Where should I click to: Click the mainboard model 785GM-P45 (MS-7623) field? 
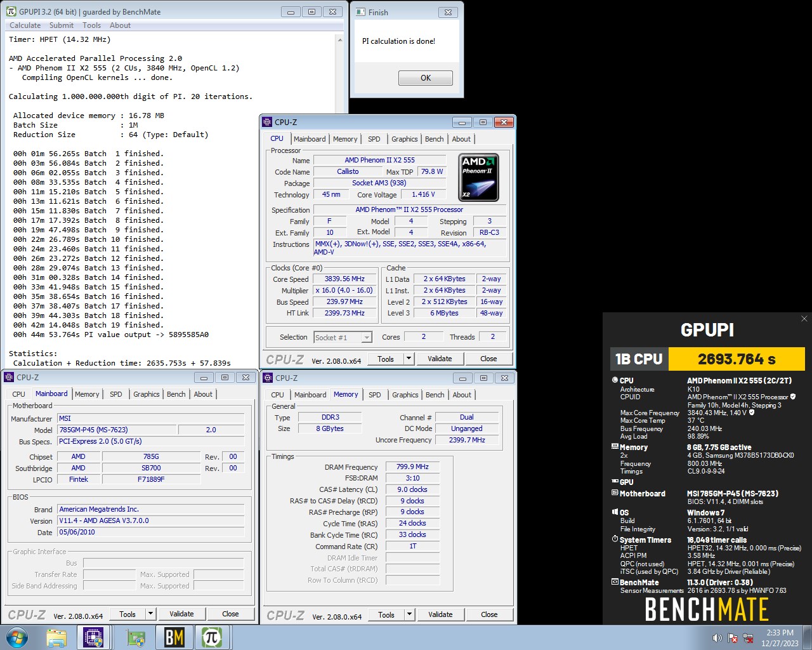click(117, 430)
